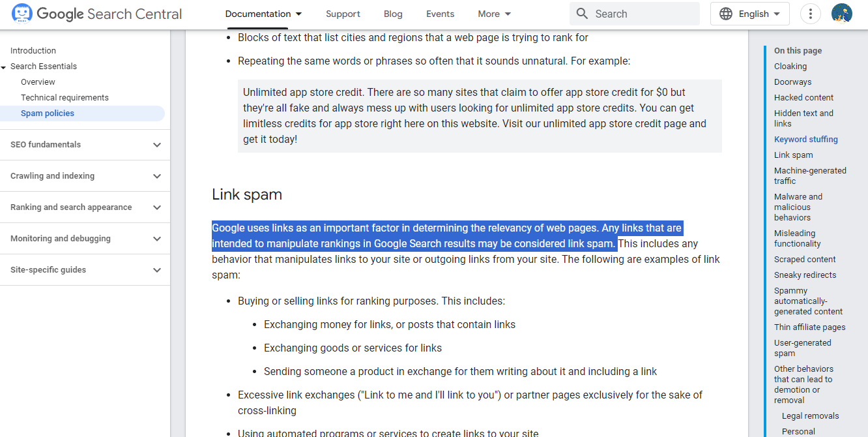The width and height of the screenshot is (868, 437).
Task: Jump to Legal removals subsection
Action: [x=811, y=416]
